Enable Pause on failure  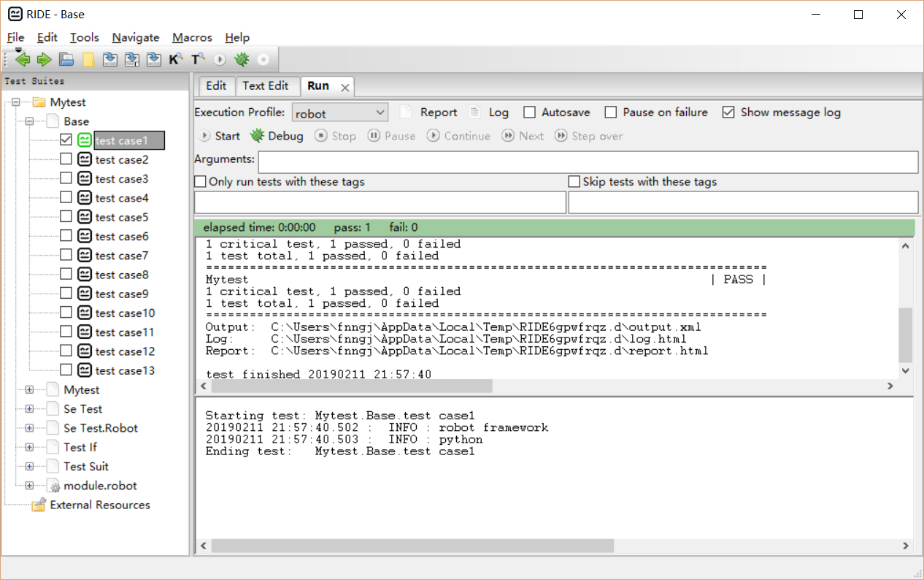pyautogui.click(x=610, y=112)
